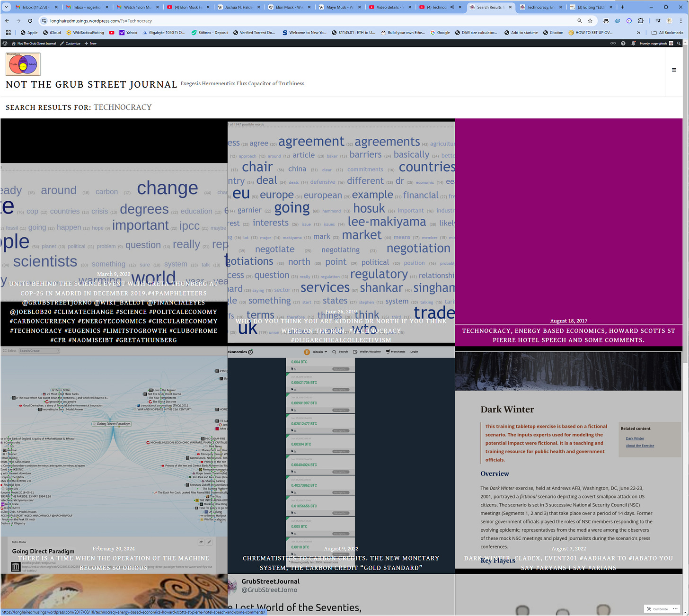Image resolution: width=689 pixels, height=616 pixels.
Task: Open the Chrome three-dot menu
Action: [681, 21]
